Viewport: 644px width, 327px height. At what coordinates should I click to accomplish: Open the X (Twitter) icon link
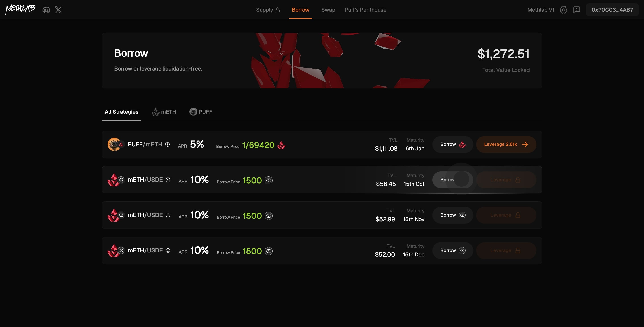click(58, 10)
